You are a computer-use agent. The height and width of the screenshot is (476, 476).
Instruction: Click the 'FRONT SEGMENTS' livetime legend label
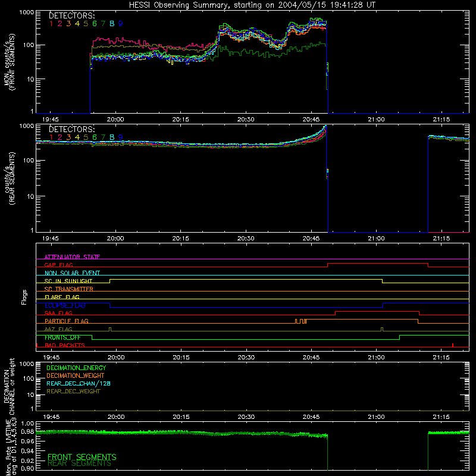tap(82, 457)
